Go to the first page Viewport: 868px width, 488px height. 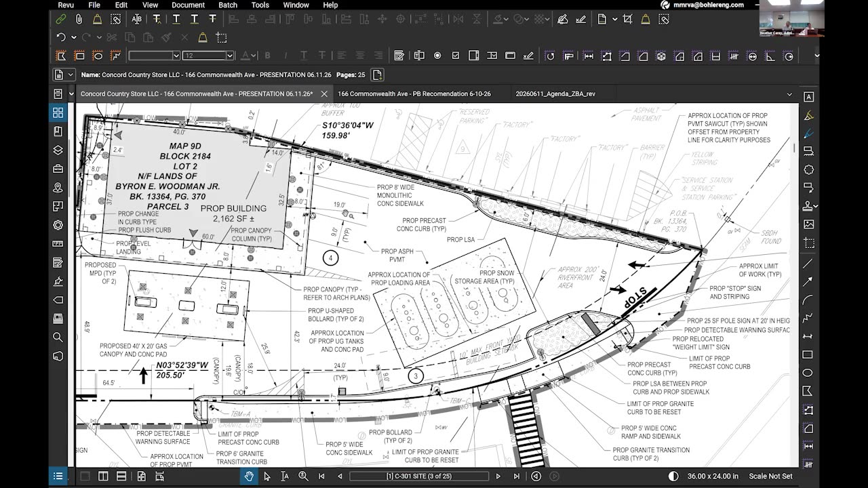pos(321,476)
